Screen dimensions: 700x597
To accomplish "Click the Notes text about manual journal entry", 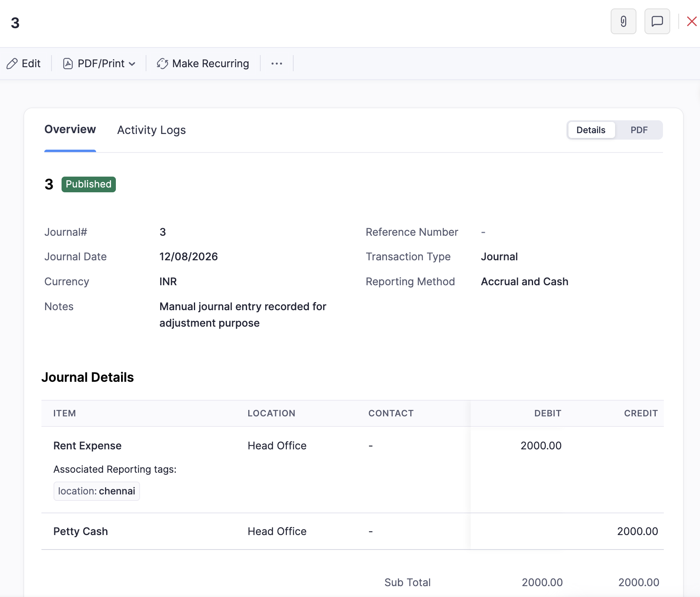I will tap(243, 315).
